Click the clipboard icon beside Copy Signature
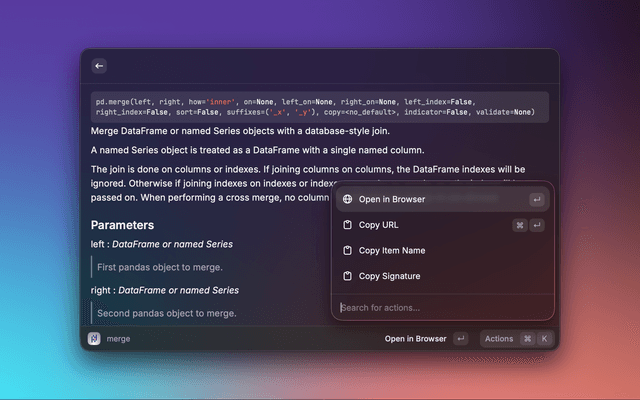640x400 pixels. (347, 276)
